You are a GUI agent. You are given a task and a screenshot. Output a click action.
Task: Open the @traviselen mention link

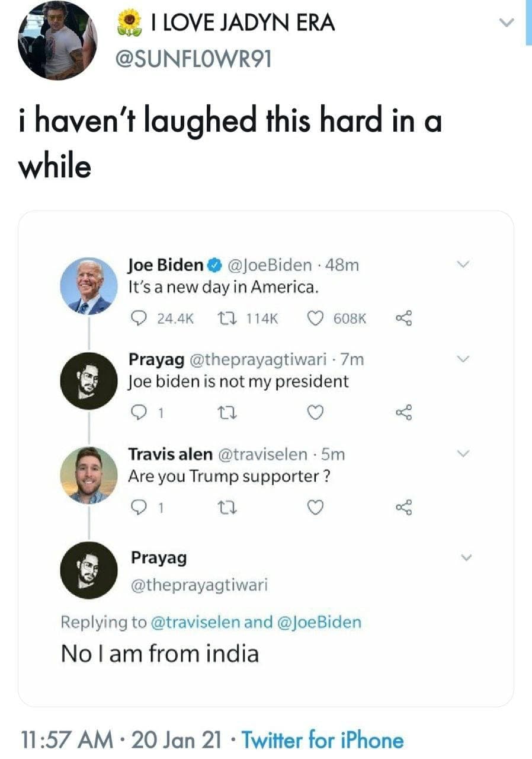pyautogui.click(x=195, y=622)
